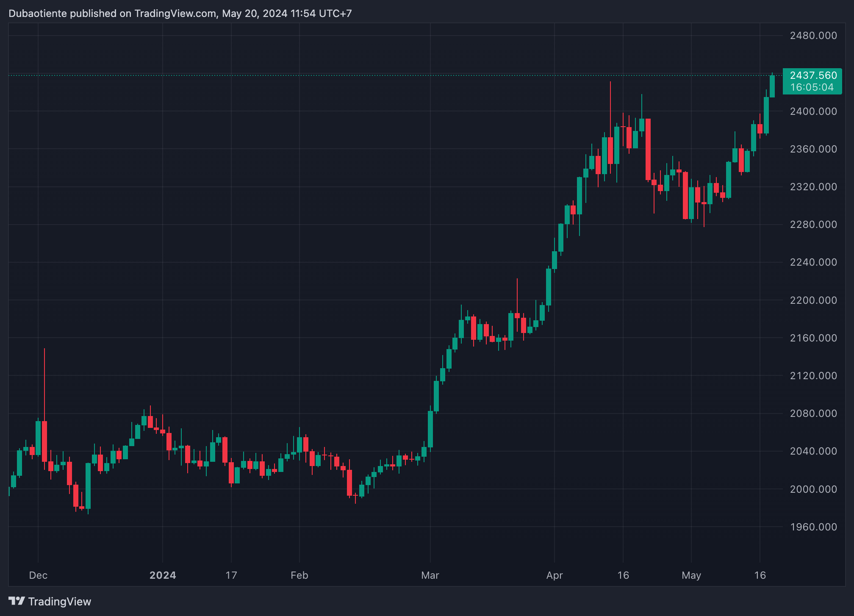Viewport: 854px width, 616px height.
Task: Click the Dubaotiente published header text
Action: (180, 14)
